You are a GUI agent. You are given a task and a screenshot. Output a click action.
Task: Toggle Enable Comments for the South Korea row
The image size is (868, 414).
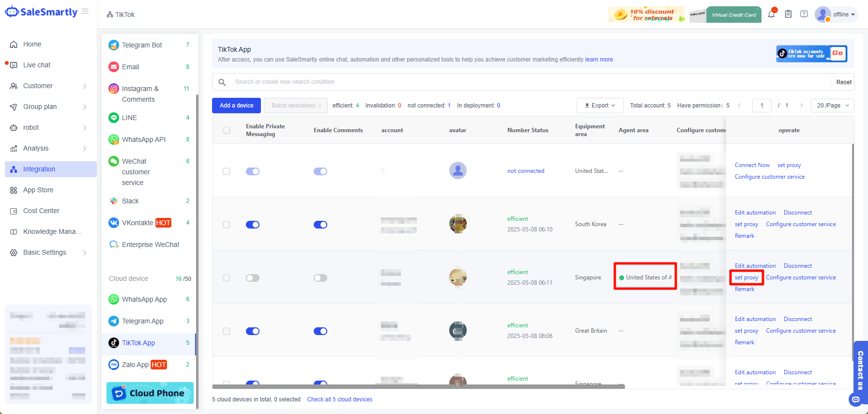[320, 225]
